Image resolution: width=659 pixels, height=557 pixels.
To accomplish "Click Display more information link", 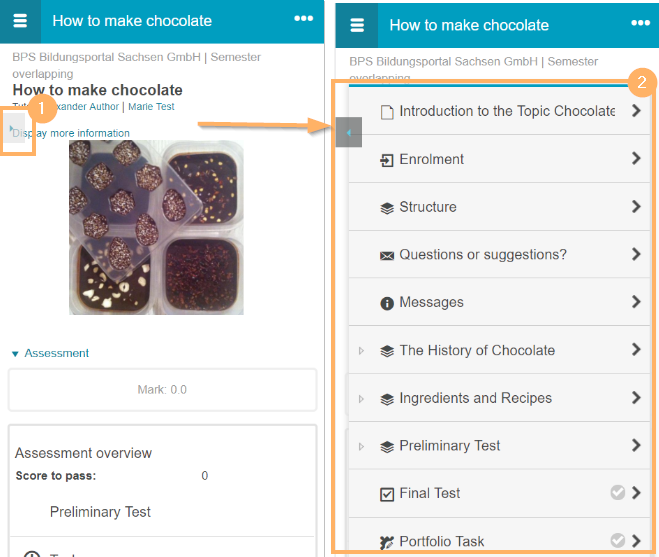I will (x=74, y=133).
